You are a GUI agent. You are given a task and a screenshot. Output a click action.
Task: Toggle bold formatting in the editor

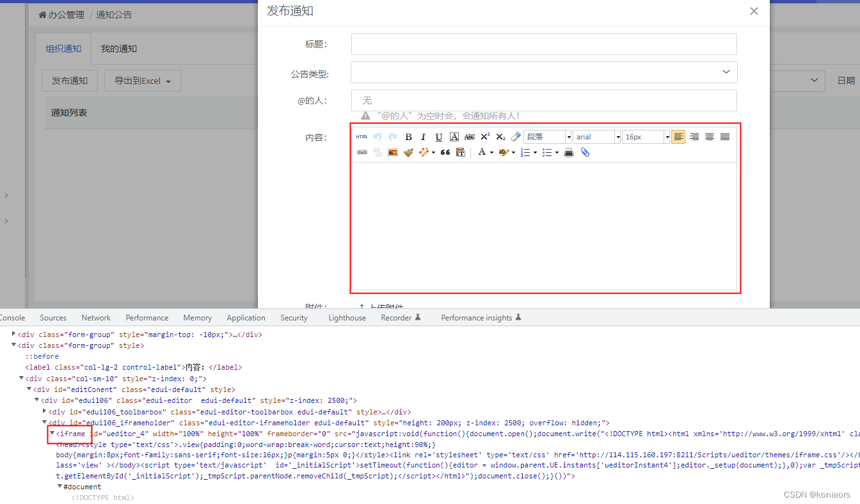[x=408, y=136]
